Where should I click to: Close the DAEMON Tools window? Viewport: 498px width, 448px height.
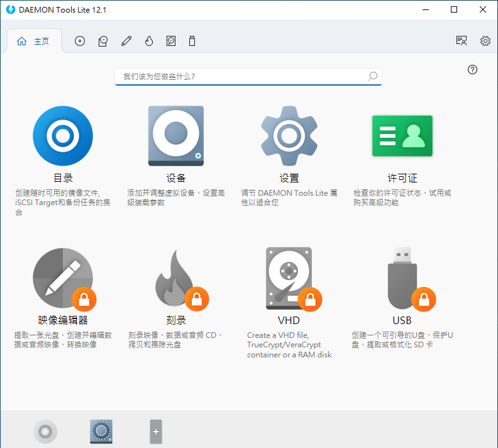(483, 9)
